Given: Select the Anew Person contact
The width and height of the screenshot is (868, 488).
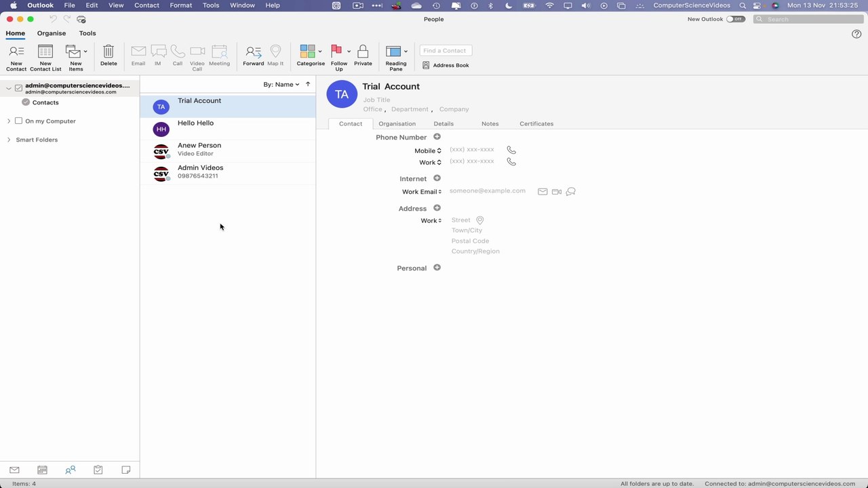Looking at the screenshot, I should [228, 151].
